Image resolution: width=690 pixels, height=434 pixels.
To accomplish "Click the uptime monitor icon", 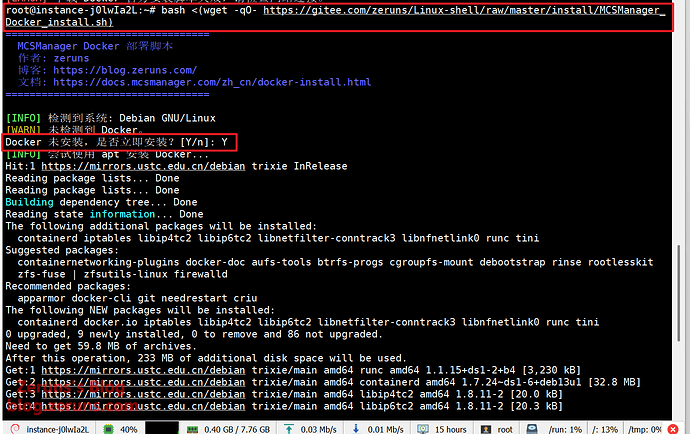I will (423, 429).
